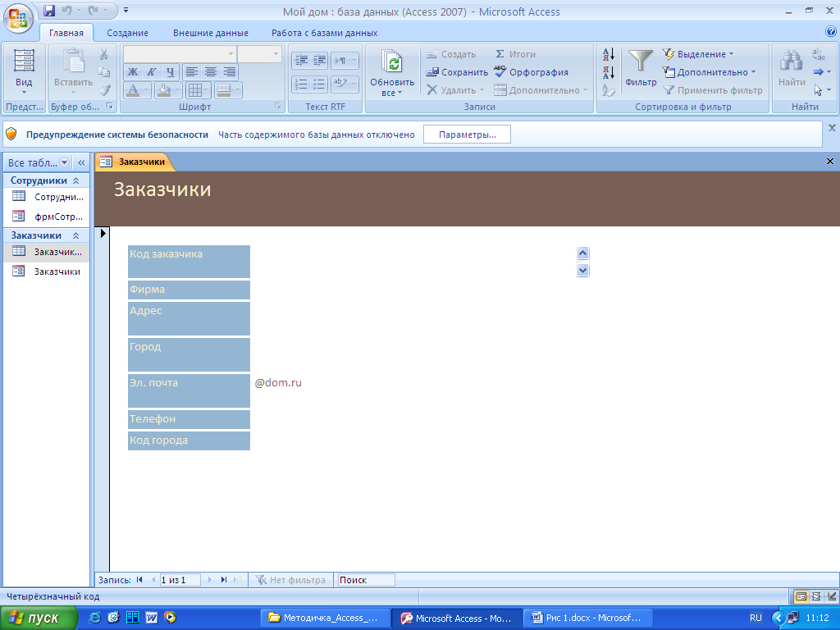840x630 pixels.
Task: Click the Поиск search box
Action: point(366,580)
